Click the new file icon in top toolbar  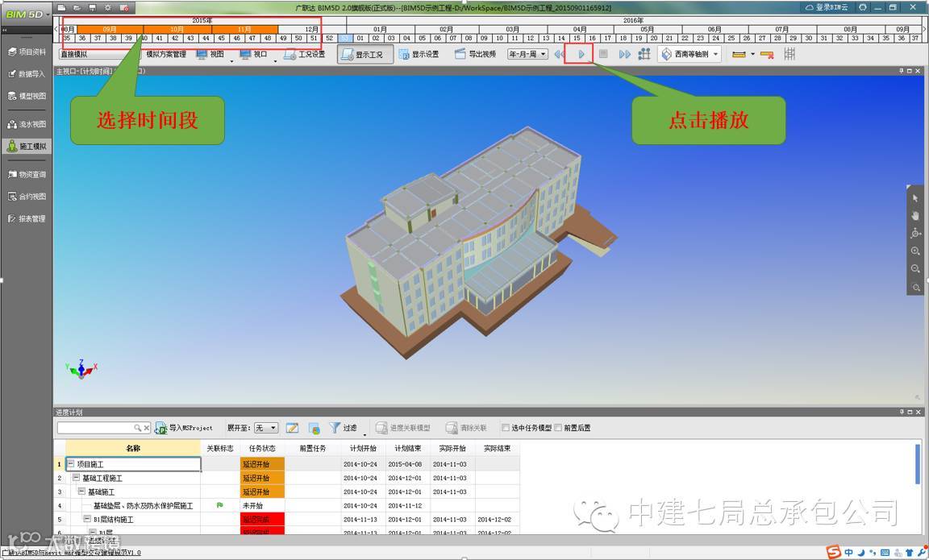pyautogui.click(x=61, y=8)
